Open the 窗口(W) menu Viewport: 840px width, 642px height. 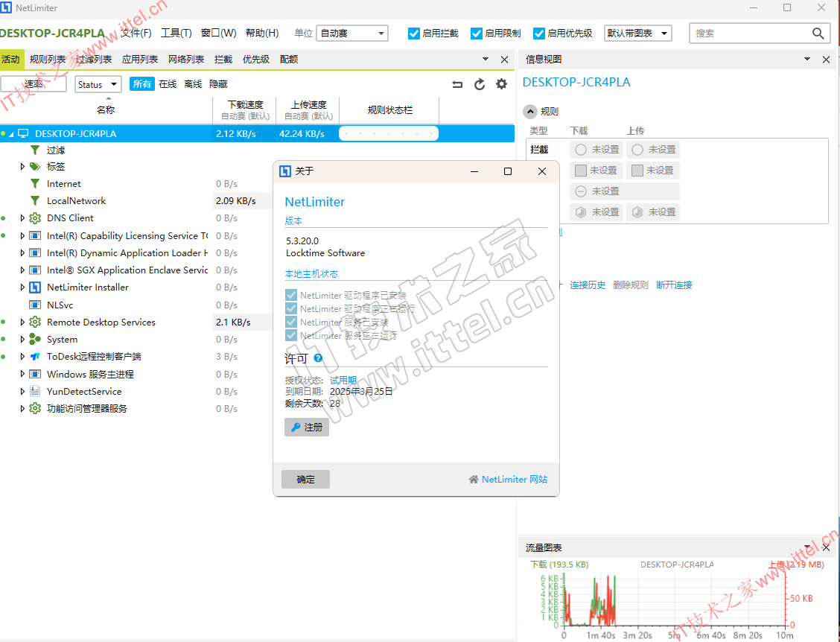[219, 34]
